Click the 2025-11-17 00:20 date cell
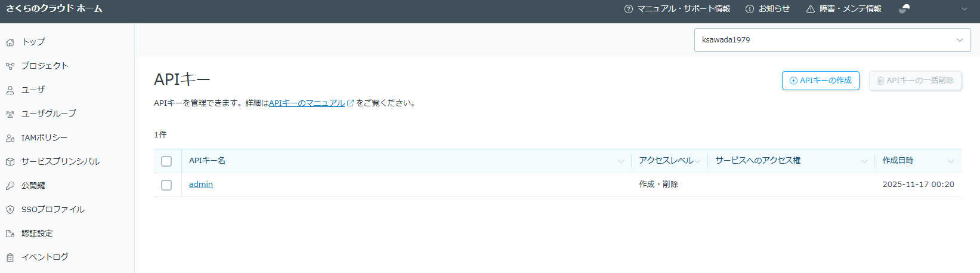Viewport: 980px width, 273px height. pyautogui.click(x=918, y=185)
